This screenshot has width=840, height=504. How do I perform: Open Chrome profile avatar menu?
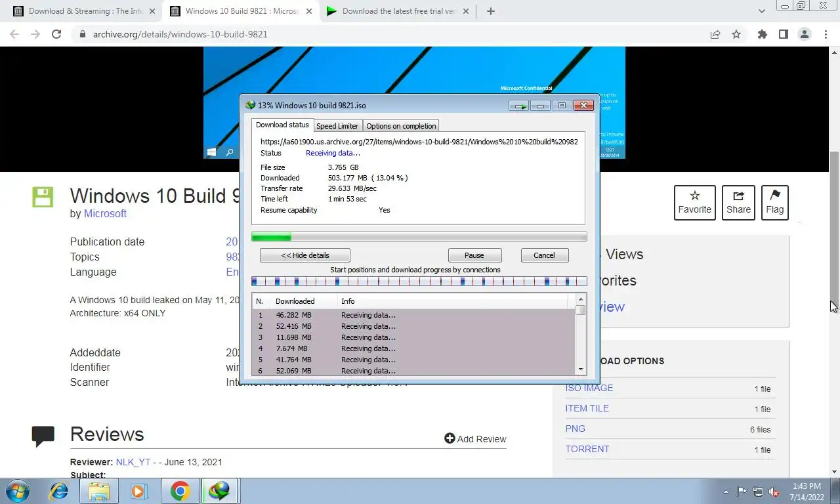click(x=805, y=34)
